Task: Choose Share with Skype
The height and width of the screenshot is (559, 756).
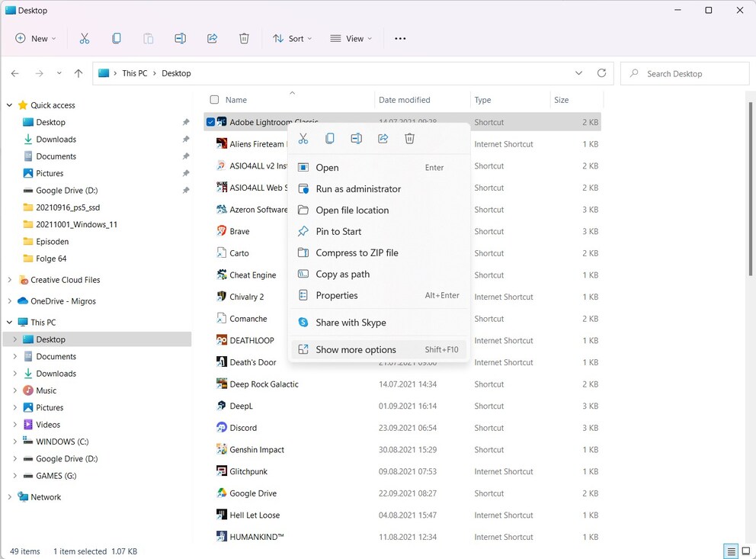Action: 379,322
